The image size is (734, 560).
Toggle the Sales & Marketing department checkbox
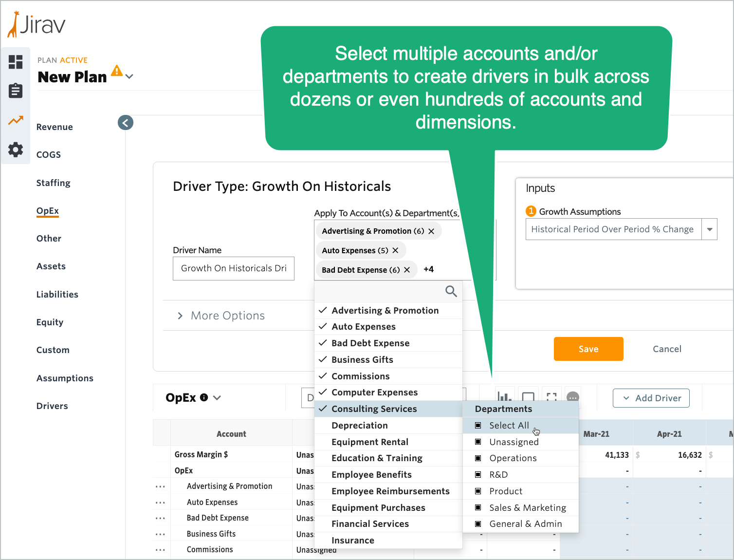click(x=478, y=508)
